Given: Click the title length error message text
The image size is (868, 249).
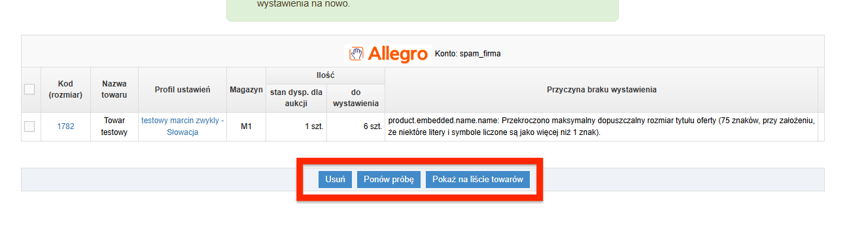Looking at the screenshot, I should pyautogui.click(x=601, y=126).
